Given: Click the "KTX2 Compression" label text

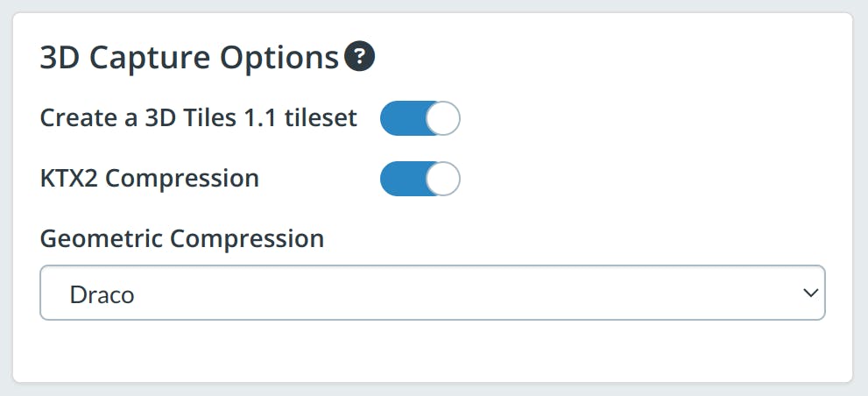Looking at the screenshot, I should tap(150, 179).
